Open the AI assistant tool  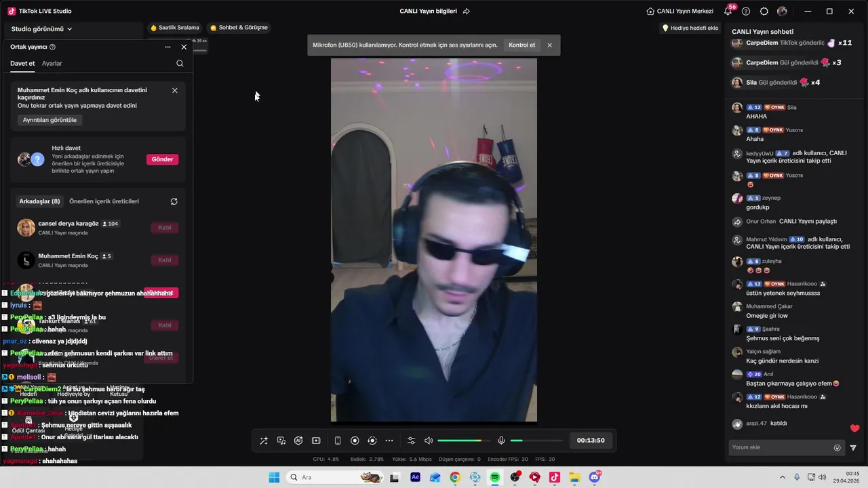(298, 441)
